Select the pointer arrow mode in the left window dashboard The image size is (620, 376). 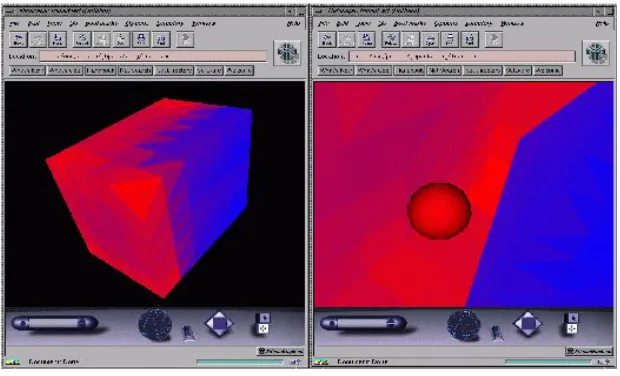coord(263,318)
